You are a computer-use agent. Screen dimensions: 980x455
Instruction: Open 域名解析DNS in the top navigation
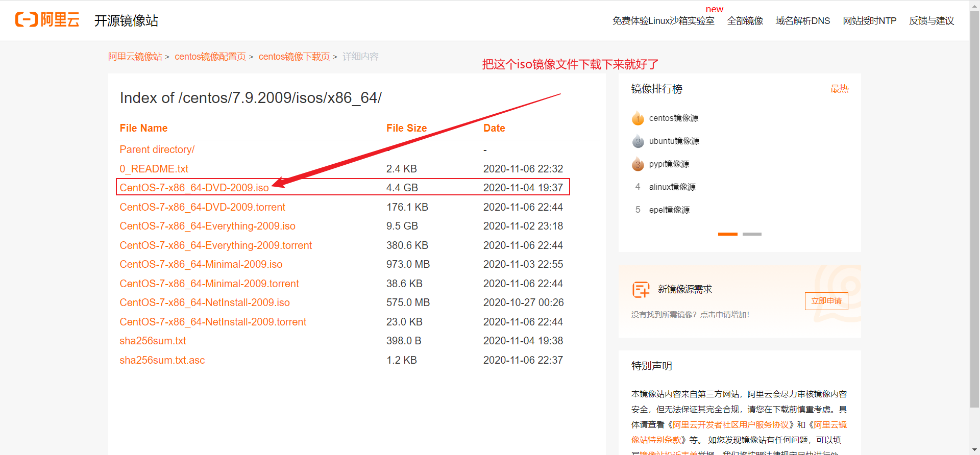802,21
